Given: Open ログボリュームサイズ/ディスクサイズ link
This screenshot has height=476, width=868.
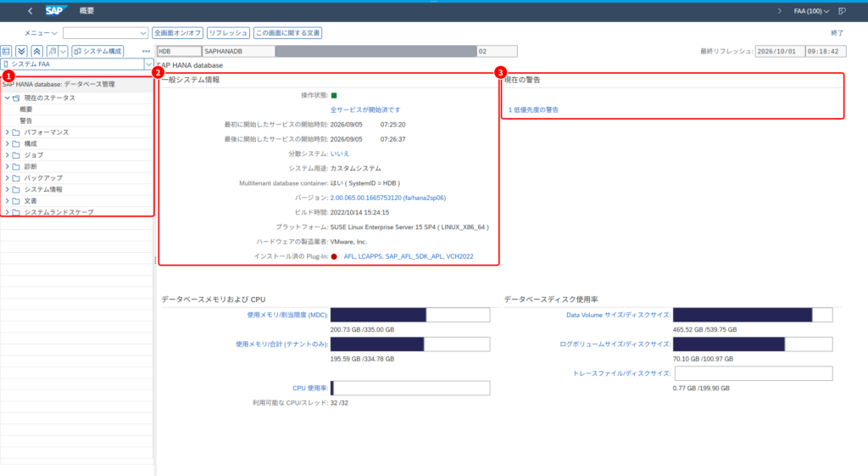Looking at the screenshot, I should tap(615, 344).
